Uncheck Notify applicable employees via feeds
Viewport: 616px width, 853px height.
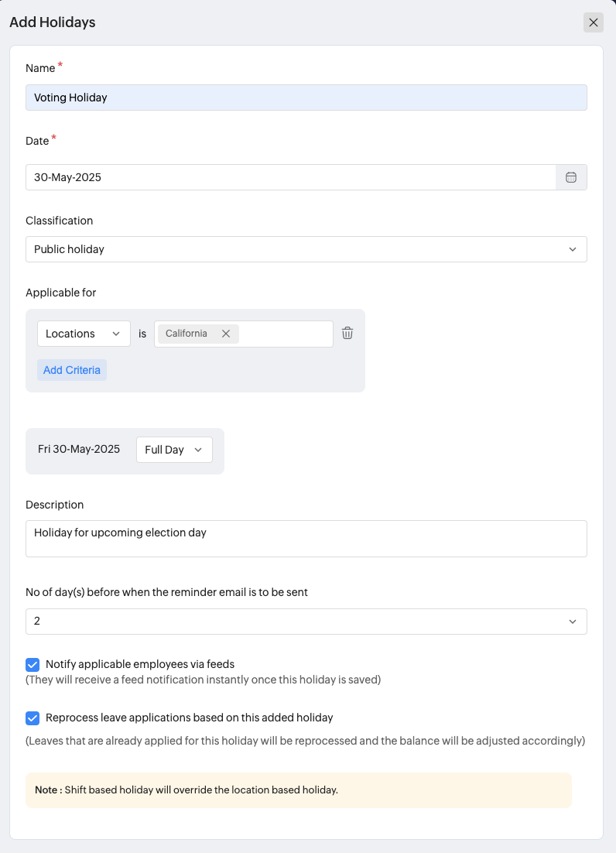pos(33,664)
